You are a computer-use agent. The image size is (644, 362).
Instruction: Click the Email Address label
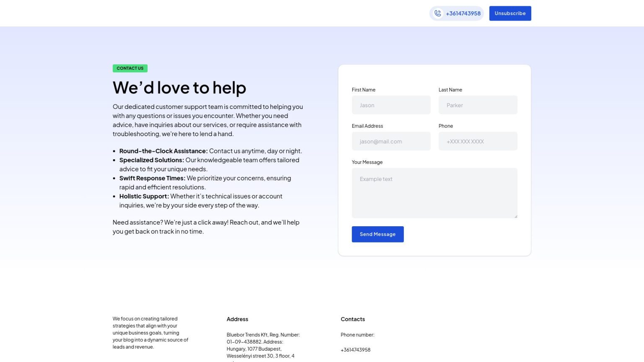tap(367, 126)
